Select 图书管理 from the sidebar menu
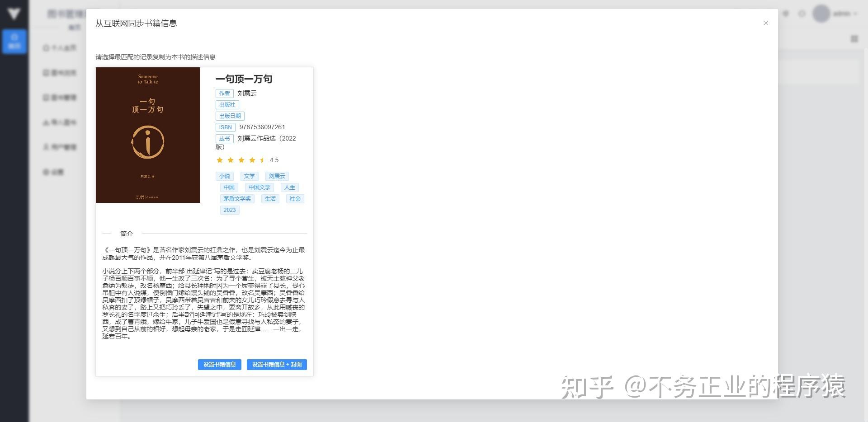 [59, 97]
